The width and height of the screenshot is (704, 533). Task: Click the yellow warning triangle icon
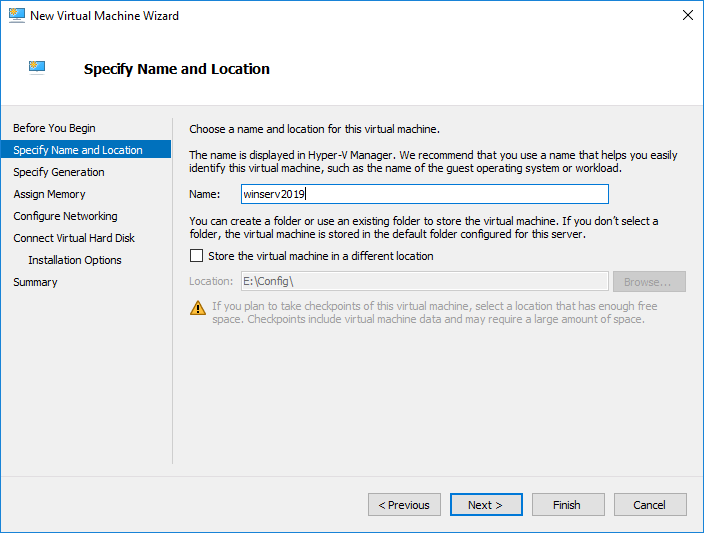click(x=198, y=307)
